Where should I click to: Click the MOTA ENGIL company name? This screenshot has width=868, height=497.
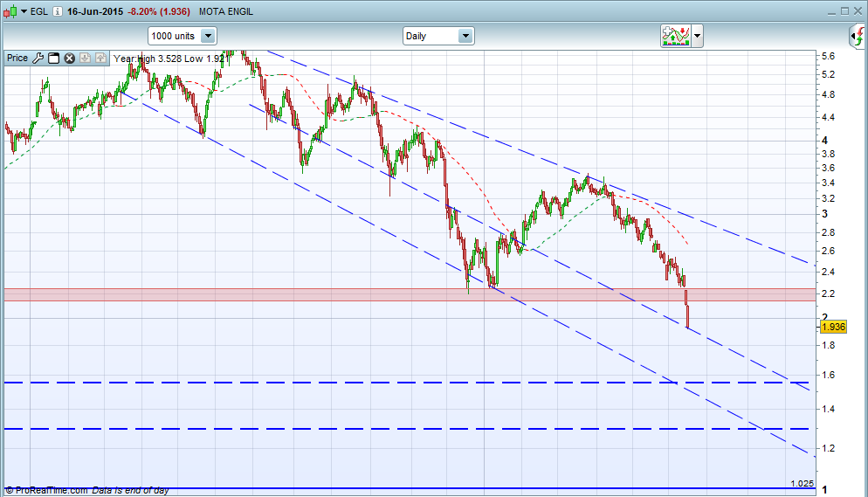point(226,11)
